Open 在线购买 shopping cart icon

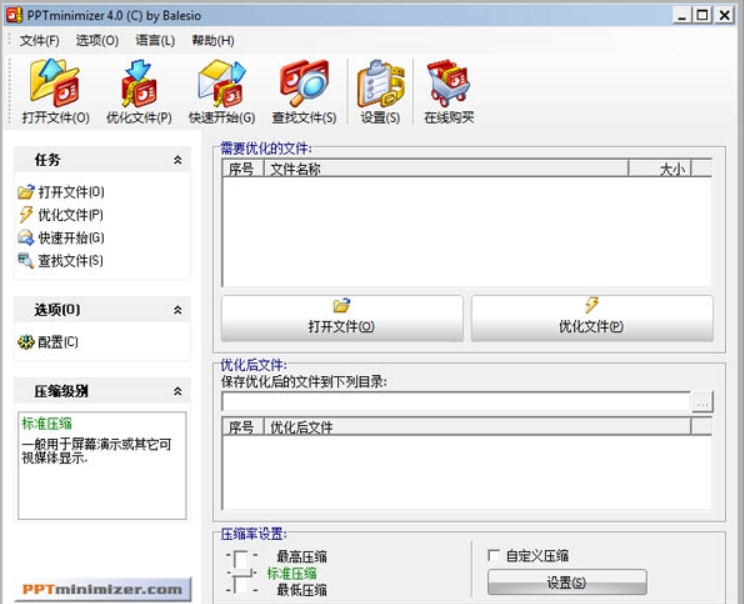point(449,92)
